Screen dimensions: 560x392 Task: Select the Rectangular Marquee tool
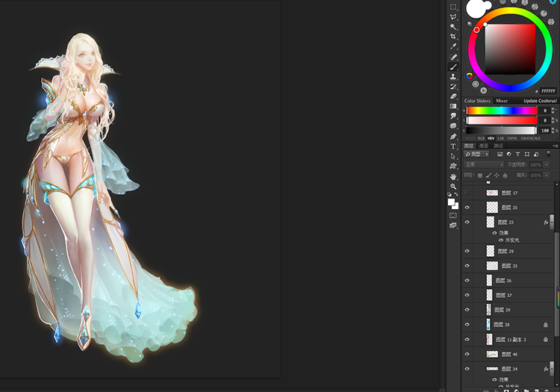(453, 7)
